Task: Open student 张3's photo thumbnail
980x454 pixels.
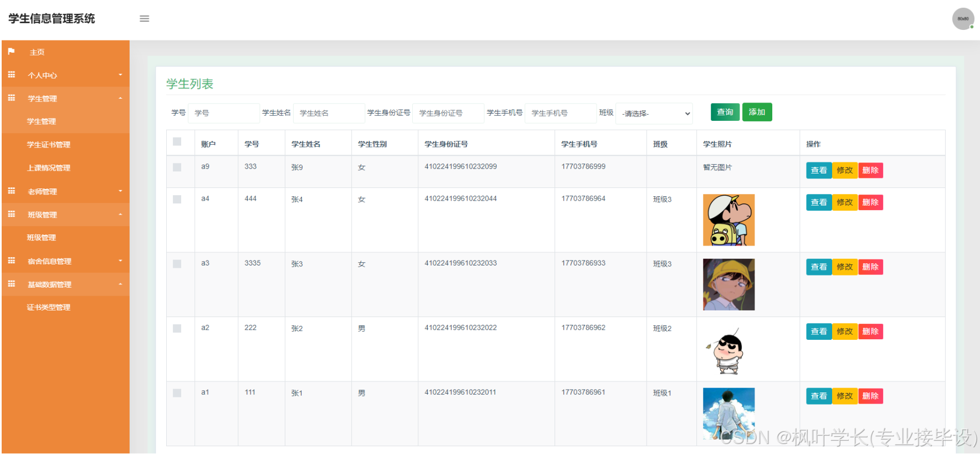Action: 728,284
